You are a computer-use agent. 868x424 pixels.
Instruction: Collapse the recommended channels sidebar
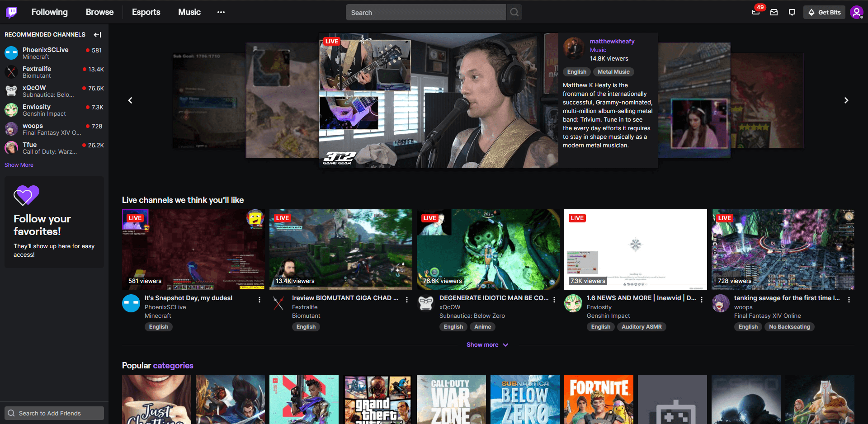pyautogui.click(x=97, y=34)
